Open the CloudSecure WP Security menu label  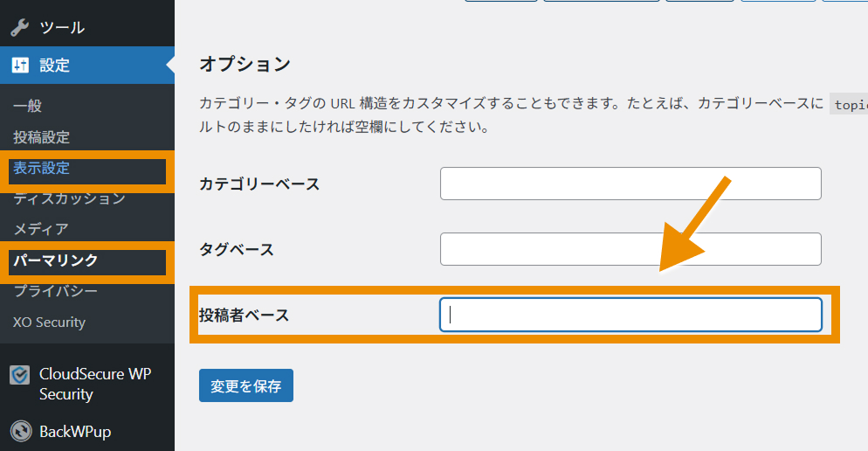tap(95, 384)
